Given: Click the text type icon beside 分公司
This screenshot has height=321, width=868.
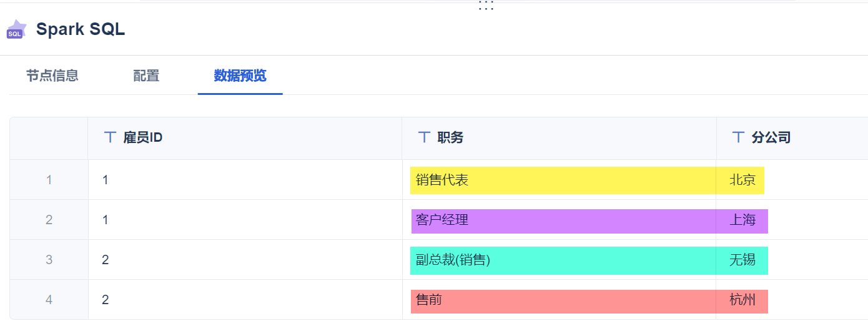Looking at the screenshot, I should coord(738,137).
